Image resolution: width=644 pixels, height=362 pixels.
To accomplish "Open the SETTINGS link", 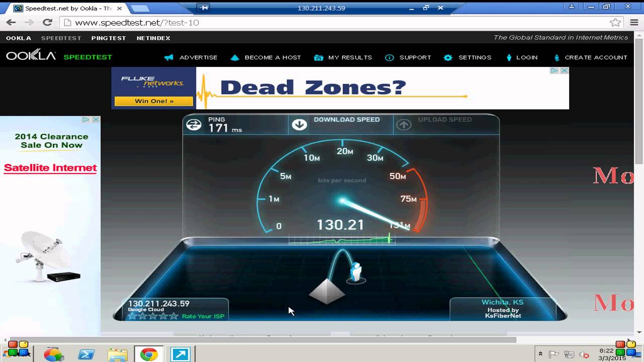I will (475, 57).
